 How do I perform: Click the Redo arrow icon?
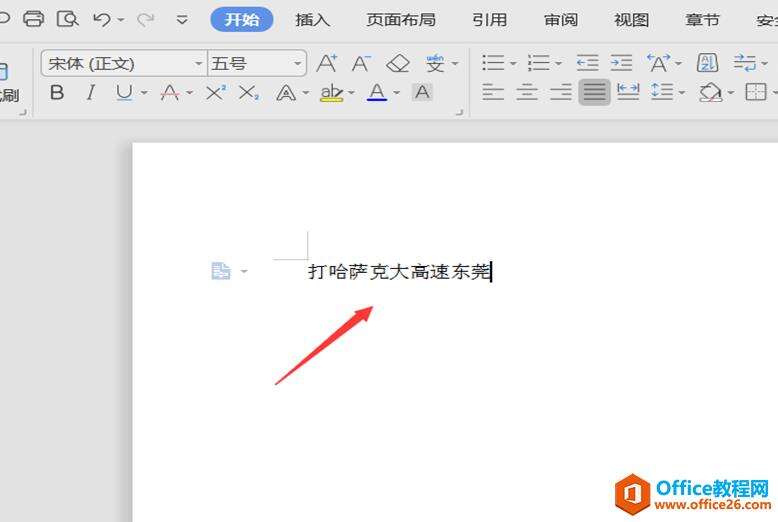(145, 19)
